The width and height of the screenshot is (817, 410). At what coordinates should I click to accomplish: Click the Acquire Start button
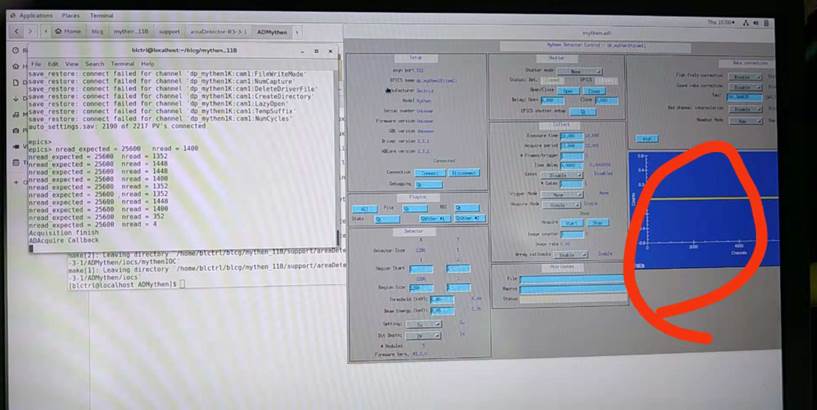[572, 223]
